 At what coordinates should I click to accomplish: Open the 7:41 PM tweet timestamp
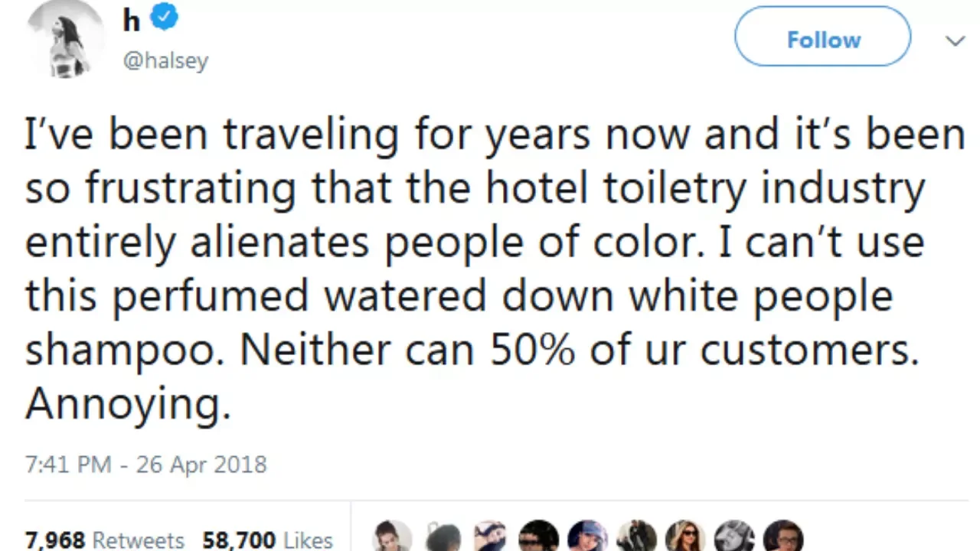[x=67, y=465]
